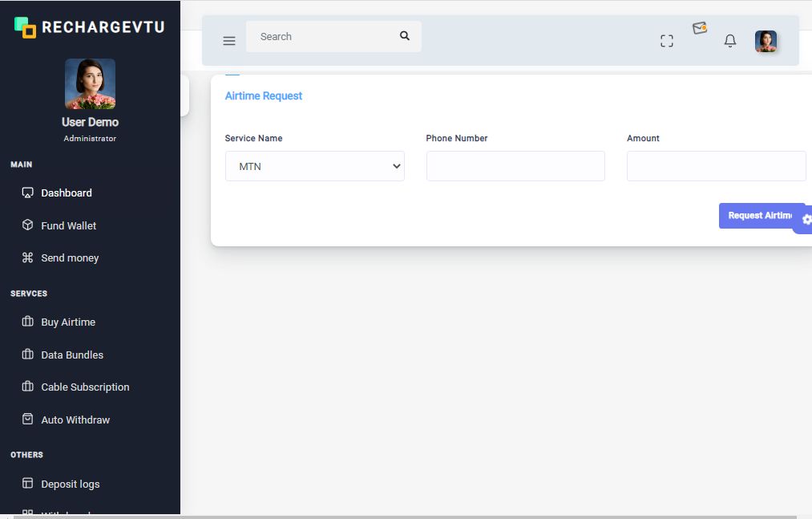Go to Fund Wallet in sidebar
Viewport: 812px width, 519px height.
[x=68, y=225]
